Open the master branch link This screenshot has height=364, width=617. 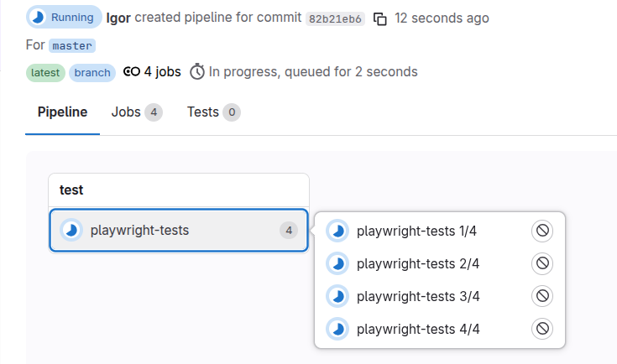click(71, 45)
